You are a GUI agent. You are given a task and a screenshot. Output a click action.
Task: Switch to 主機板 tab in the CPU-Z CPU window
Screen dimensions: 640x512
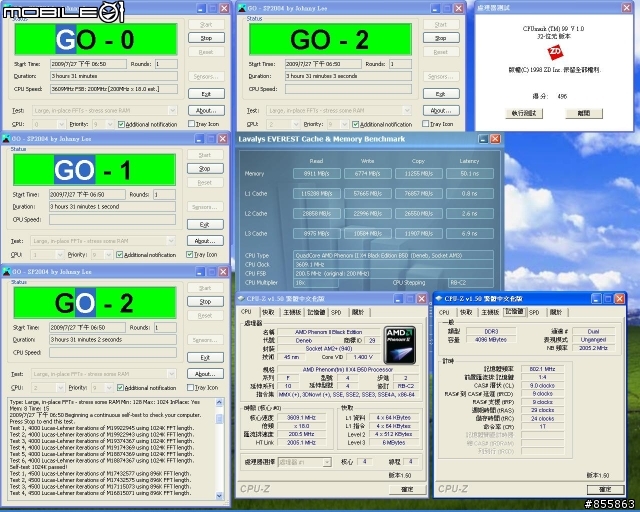point(292,312)
